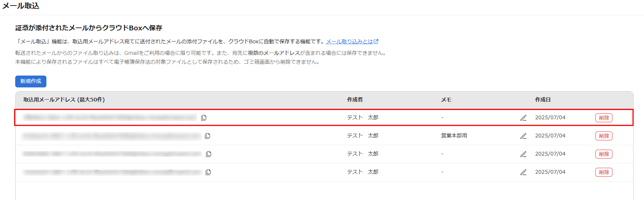Copy the fourth row's email address

pyautogui.click(x=208, y=172)
